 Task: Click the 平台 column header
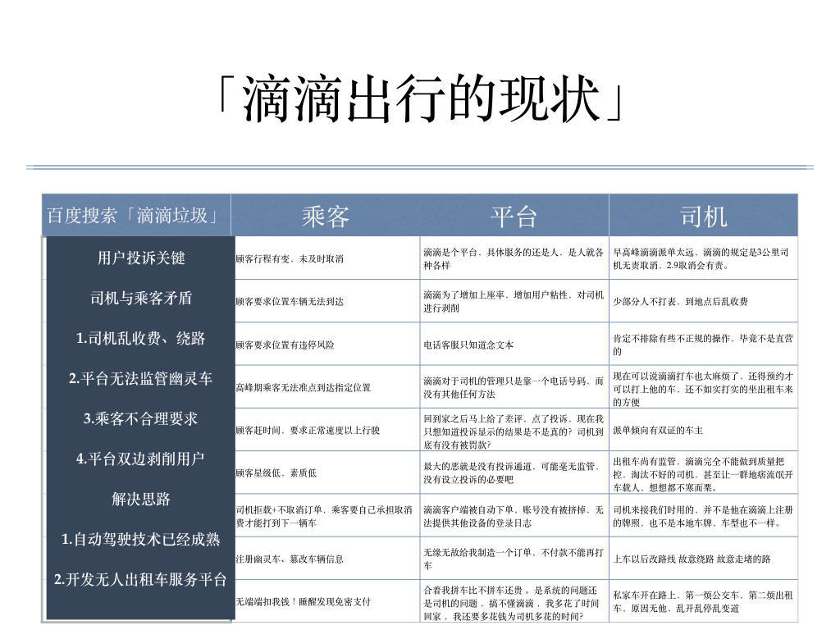coord(514,216)
